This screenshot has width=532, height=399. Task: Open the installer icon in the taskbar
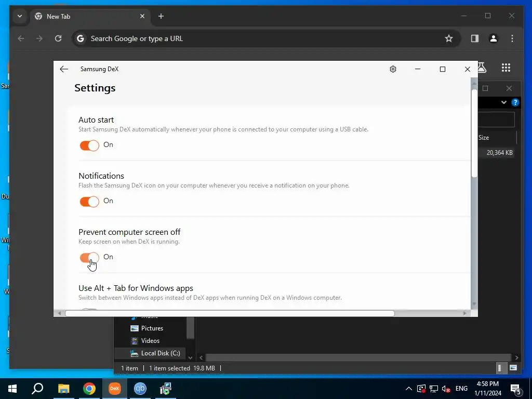click(166, 389)
